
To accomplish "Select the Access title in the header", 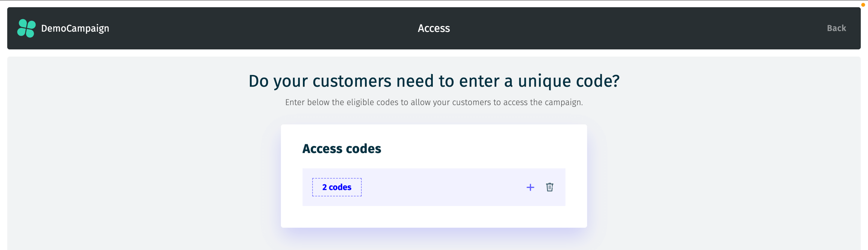I will tap(434, 28).
